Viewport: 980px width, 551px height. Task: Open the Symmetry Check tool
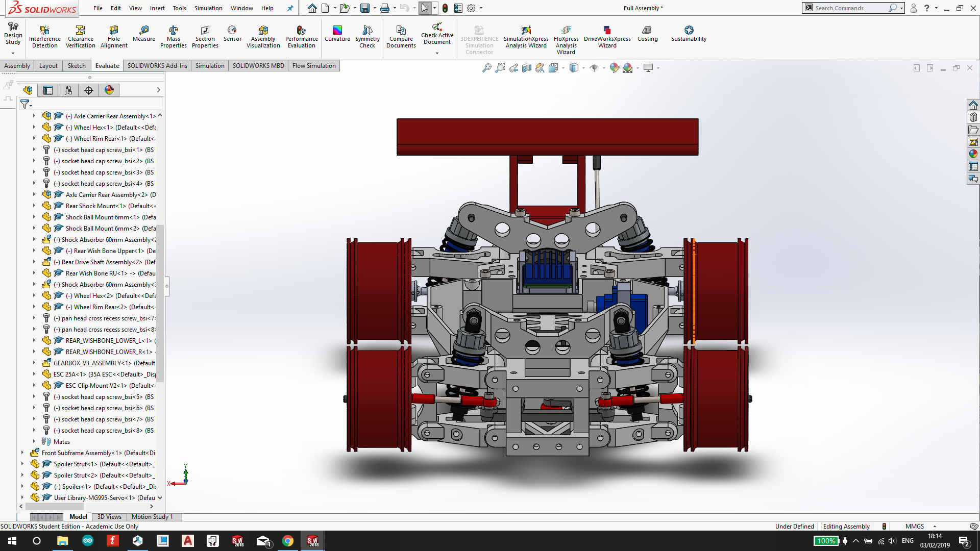coord(367,37)
